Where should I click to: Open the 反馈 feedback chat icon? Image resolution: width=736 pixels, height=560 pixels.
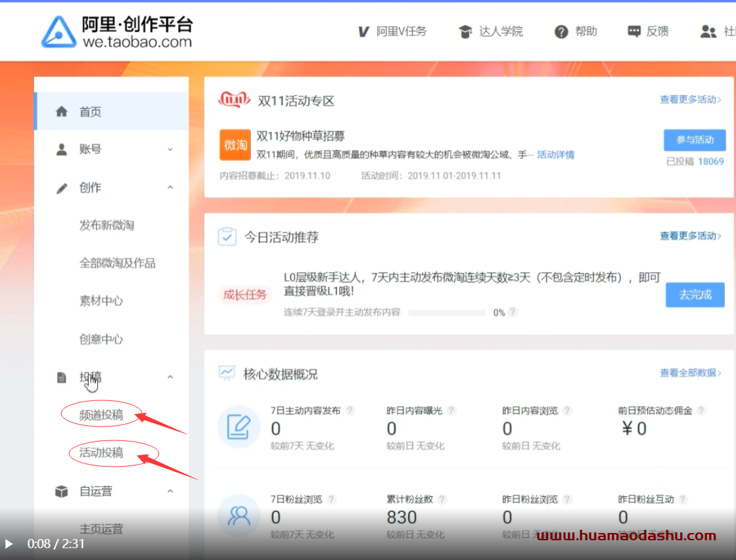point(634,32)
